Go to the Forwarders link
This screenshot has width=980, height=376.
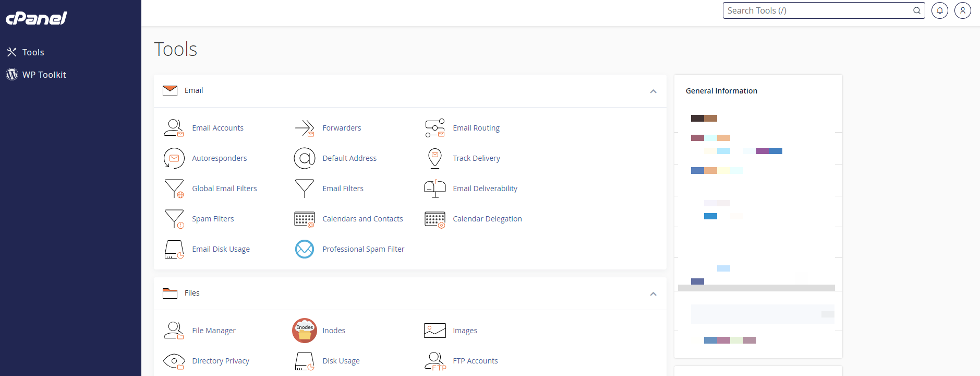click(x=342, y=128)
